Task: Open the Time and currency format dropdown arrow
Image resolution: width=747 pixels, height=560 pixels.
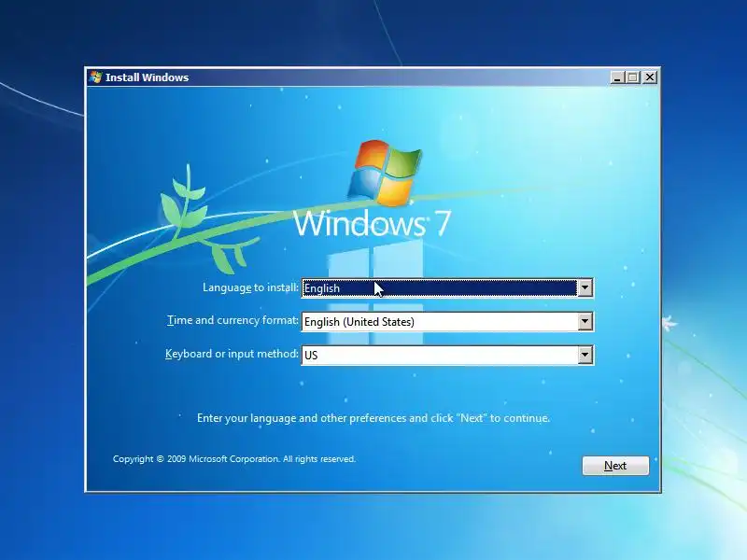Action: pos(585,321)
